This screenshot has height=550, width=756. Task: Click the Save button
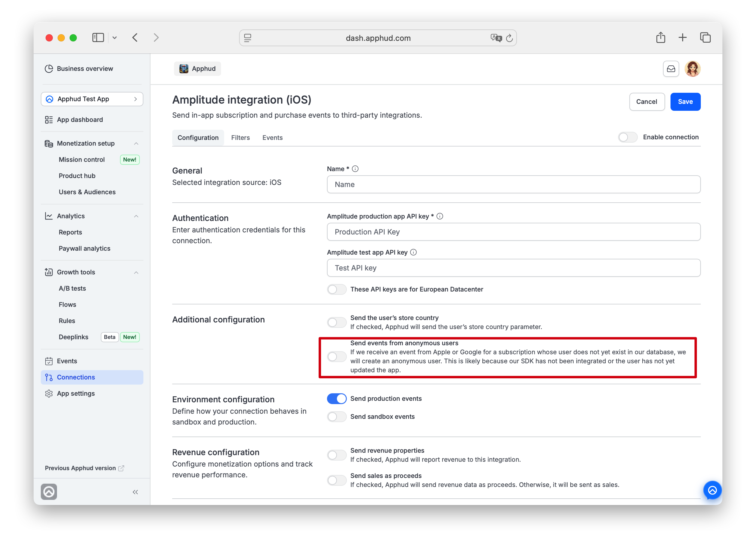[685, 102]
